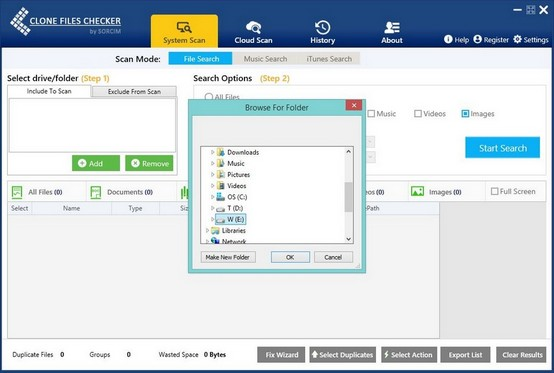Select iTunes Search scan mode
Image resolution: width=554 pixels, height=373 pixels.
329,59
